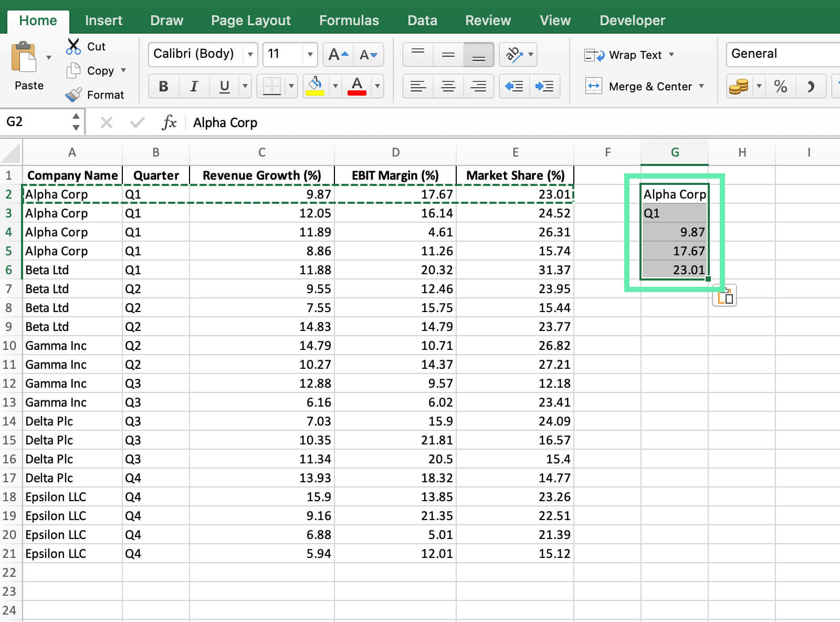Increase font size with the larger A icon

click(338, 54)
